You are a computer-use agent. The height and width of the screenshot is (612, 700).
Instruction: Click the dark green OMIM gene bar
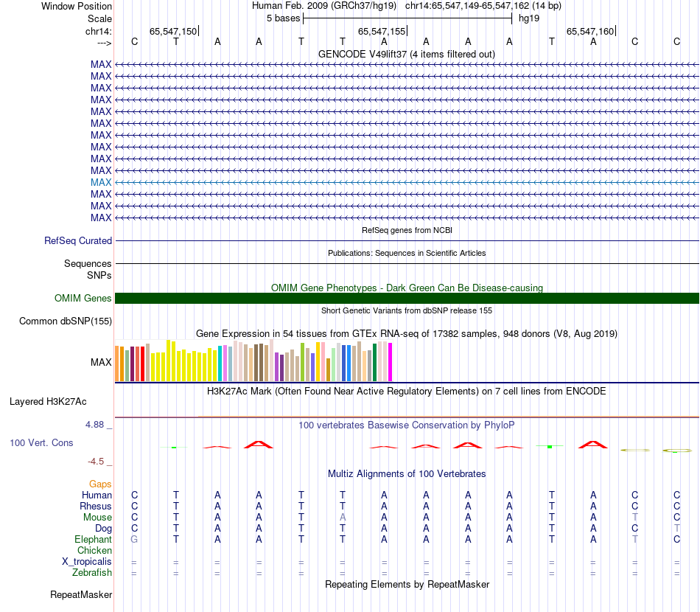[x=407, y=299]
